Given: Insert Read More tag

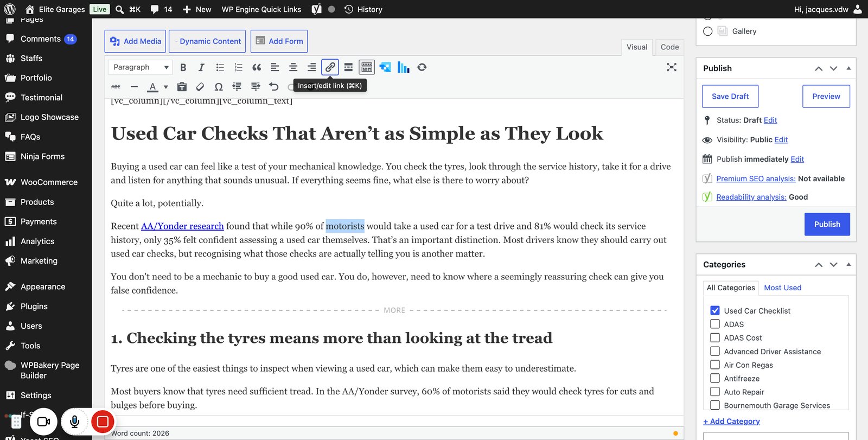Looking at the screenshot, I should (348, 67).
